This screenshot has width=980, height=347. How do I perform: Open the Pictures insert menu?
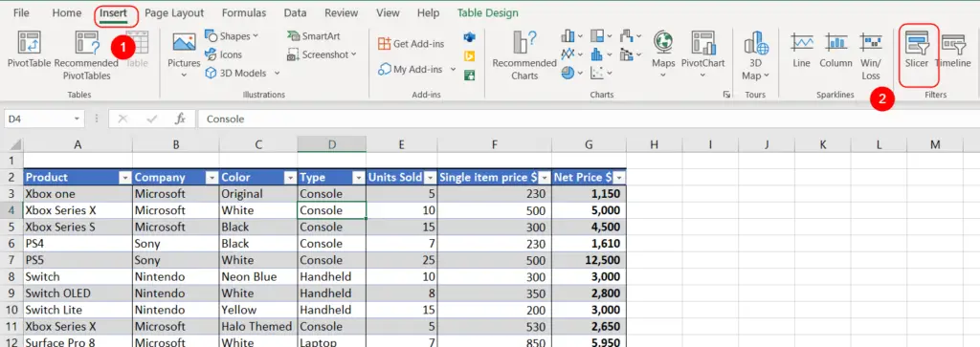(184, 55)
